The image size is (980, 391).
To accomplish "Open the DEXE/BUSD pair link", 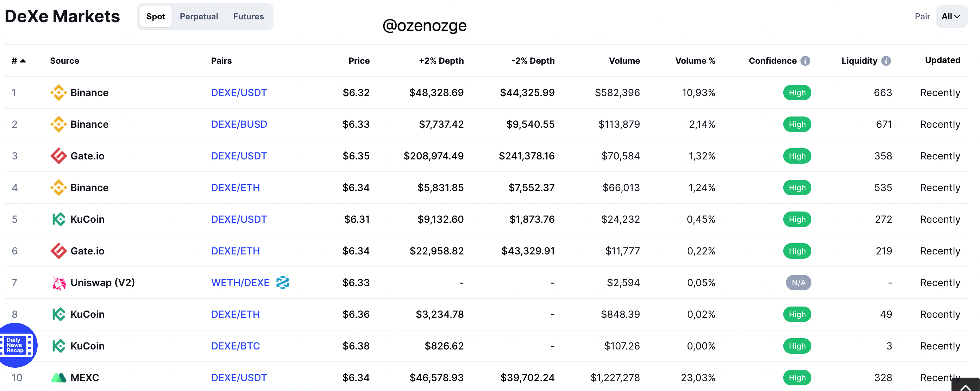I will [x=239, y=124].
